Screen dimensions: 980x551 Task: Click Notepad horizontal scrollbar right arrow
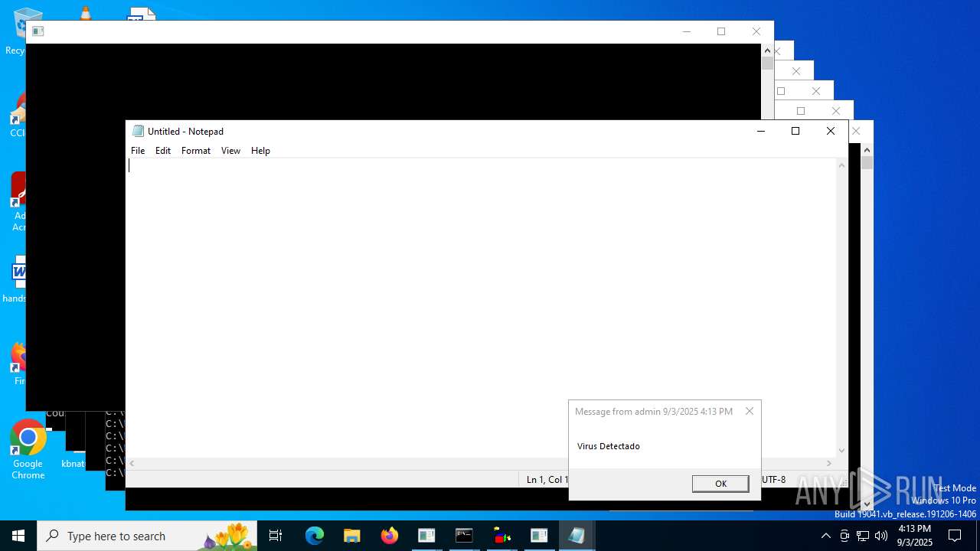pyautogui.click(x=829, y=463)
